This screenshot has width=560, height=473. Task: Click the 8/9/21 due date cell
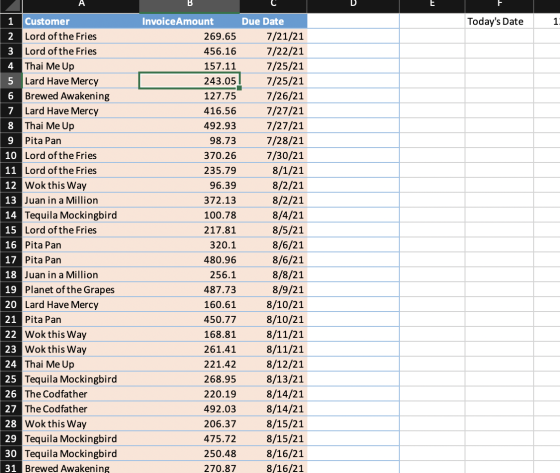(273, 289)
